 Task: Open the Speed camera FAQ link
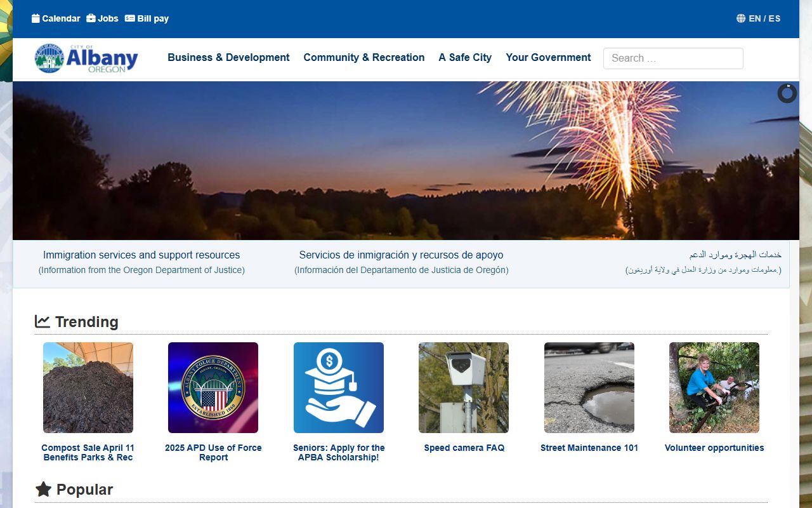[x=464, y=448]
